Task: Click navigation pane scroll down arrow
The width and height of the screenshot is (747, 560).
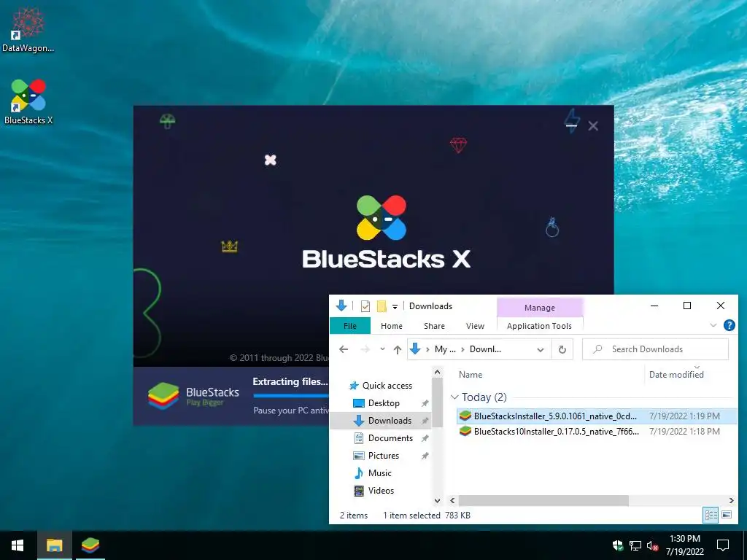Action: click(438, 500)
